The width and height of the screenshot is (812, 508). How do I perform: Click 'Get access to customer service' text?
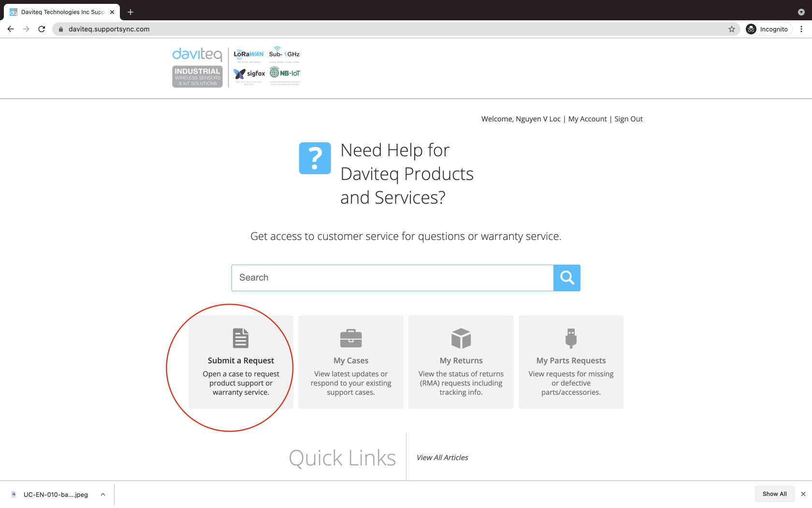coord(406,237)
